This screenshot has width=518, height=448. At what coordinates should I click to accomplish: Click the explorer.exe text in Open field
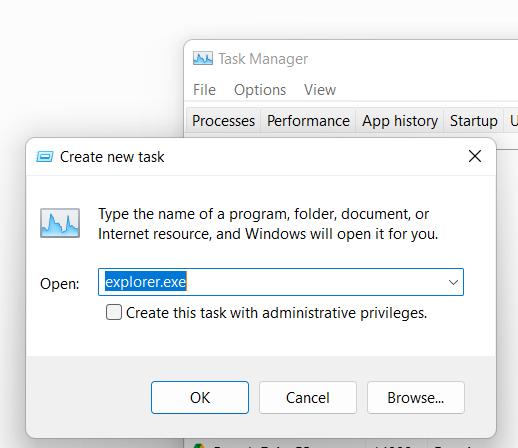click(x=146, y=282)
